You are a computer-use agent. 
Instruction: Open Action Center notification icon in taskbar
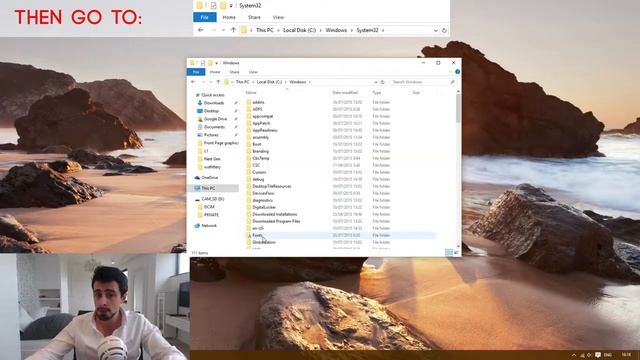click(x=598, y=355)
